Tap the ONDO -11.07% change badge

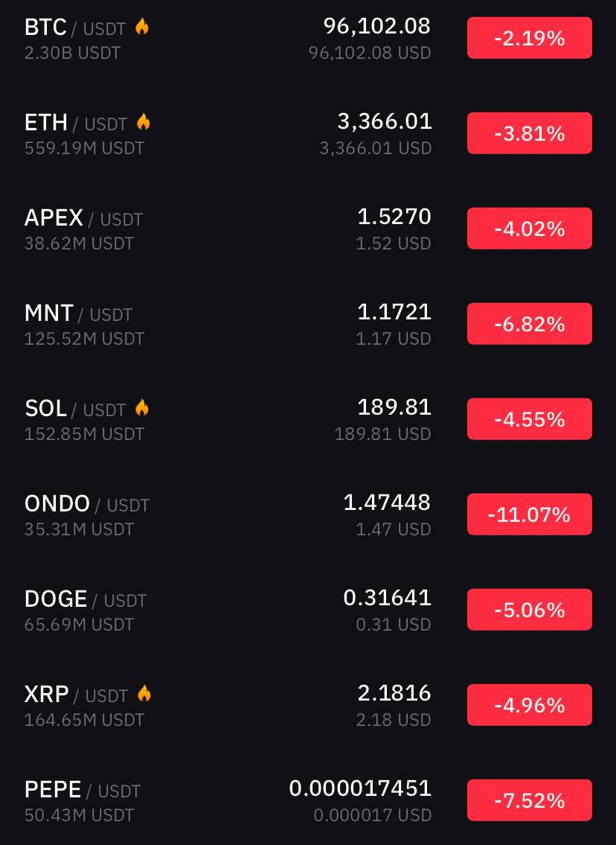(529, 514)
